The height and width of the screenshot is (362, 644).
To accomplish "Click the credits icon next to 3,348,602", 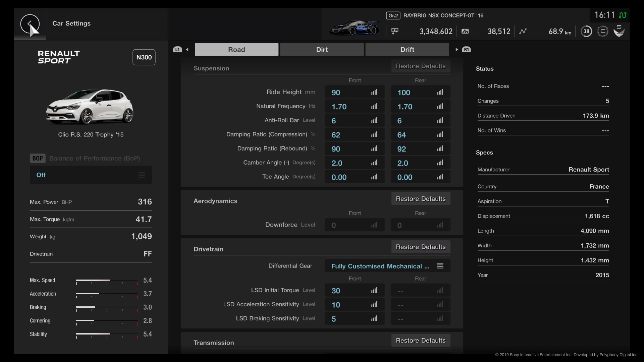I will 395,31.
